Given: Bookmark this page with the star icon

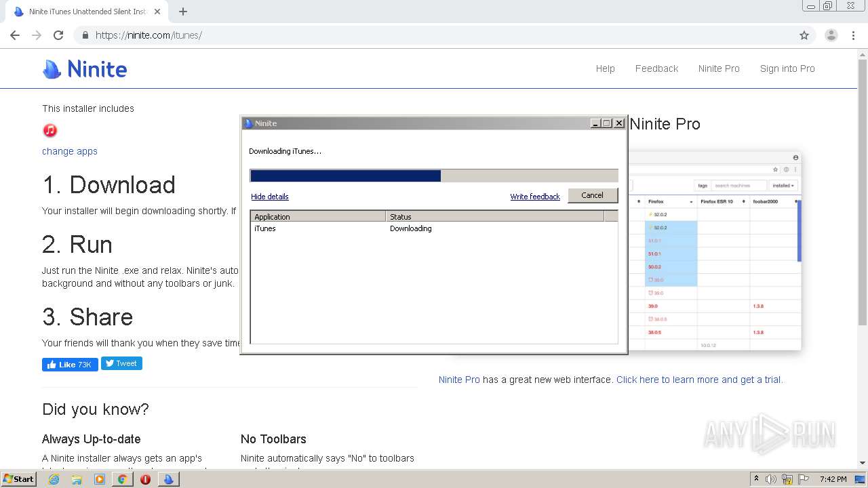Looking at the screenshot, I should pos(804,35).
